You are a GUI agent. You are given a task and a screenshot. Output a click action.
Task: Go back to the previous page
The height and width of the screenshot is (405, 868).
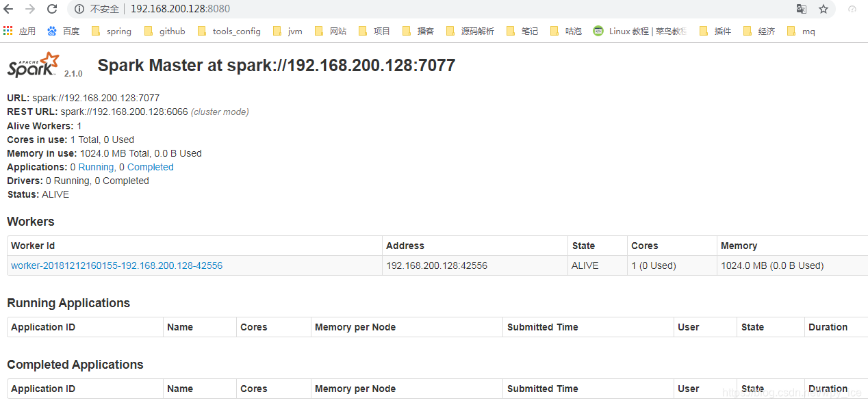[x=9, y=9]
